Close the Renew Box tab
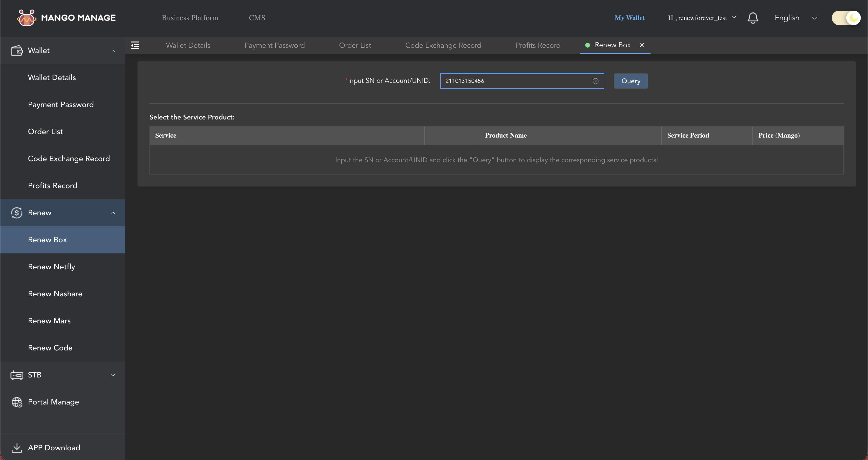The height and width of the screenshot is (460, 868). point(642,45)
